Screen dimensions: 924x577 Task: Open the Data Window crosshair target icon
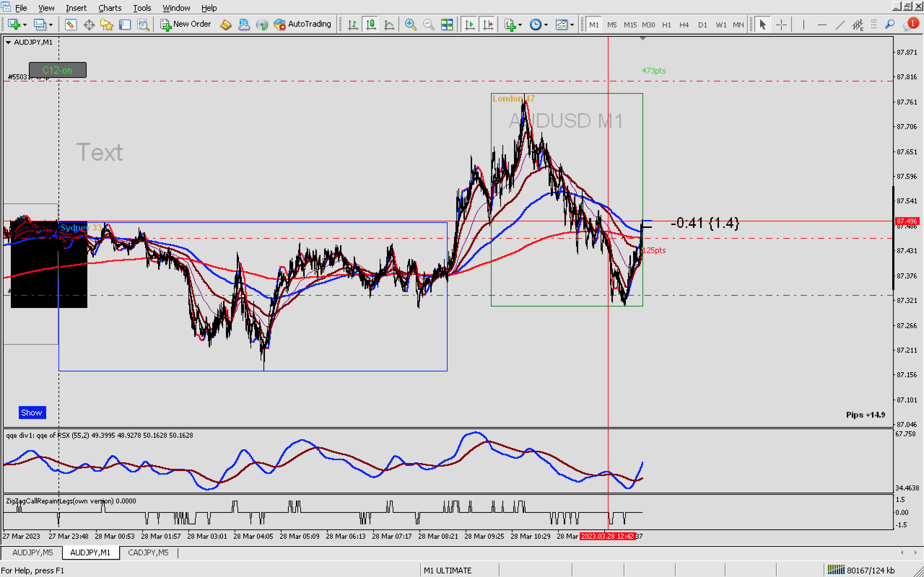88,25
